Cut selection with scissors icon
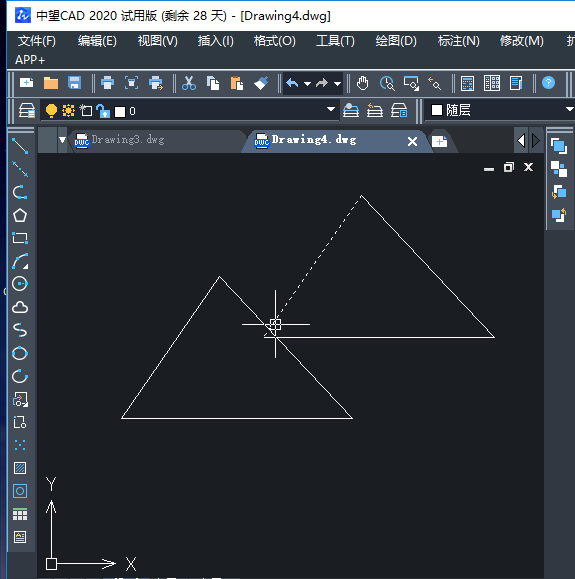The image size is (575, 579). pyautogui.click(x=189, y=83)
